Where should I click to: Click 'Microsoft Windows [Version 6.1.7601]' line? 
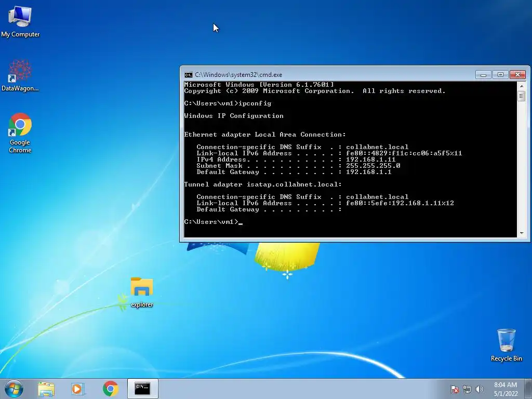pyautogui.click(x=259, y=85)
